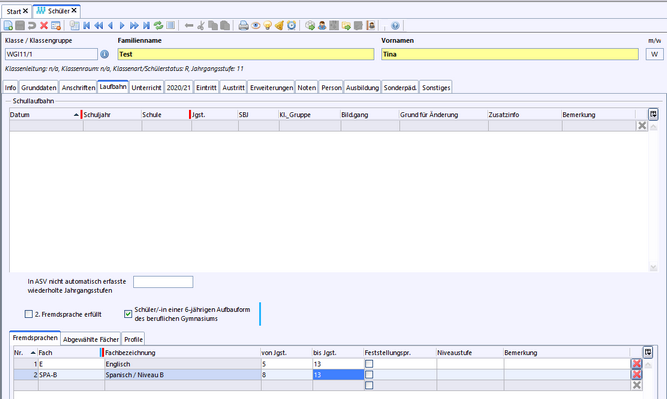Go to the next record arrow
Image resolution: width=667 pixels, height=399 pixels.
point(122,26)
